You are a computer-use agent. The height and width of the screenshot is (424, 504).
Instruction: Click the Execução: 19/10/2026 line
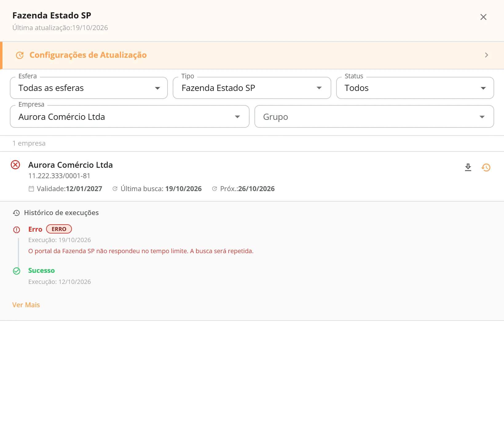(x=60, y=240)
